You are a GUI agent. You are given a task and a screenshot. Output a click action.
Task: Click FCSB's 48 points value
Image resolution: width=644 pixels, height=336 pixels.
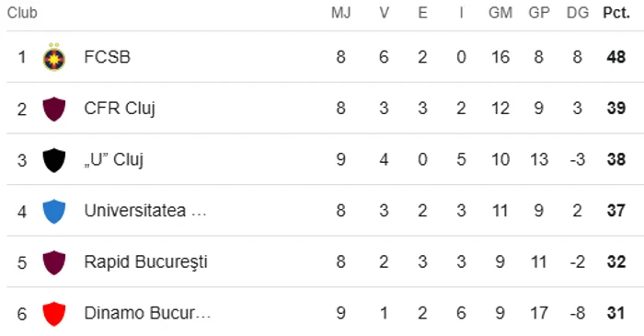click(616, 57)
